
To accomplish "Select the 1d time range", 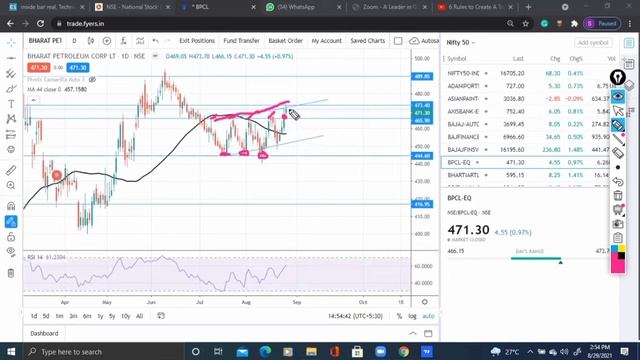I will click(34, 316).
